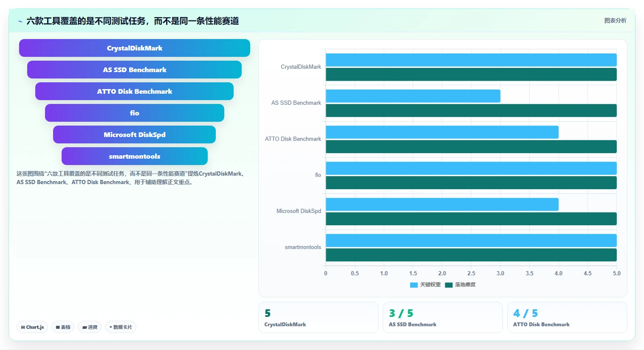This screenshot has height=350, width=644.
Task: Click smartmontools blue bar
Action: (471, 240)
